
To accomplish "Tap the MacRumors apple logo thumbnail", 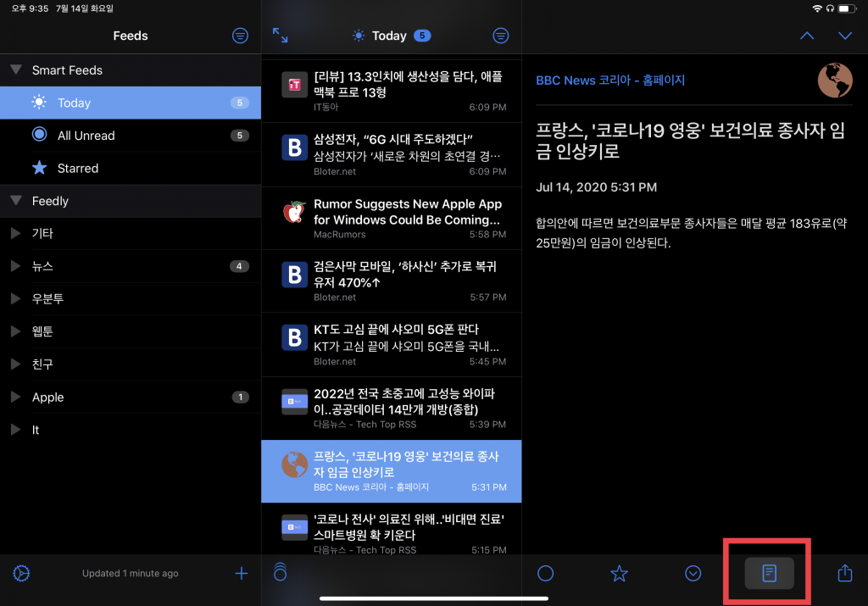I will (294, 211).
